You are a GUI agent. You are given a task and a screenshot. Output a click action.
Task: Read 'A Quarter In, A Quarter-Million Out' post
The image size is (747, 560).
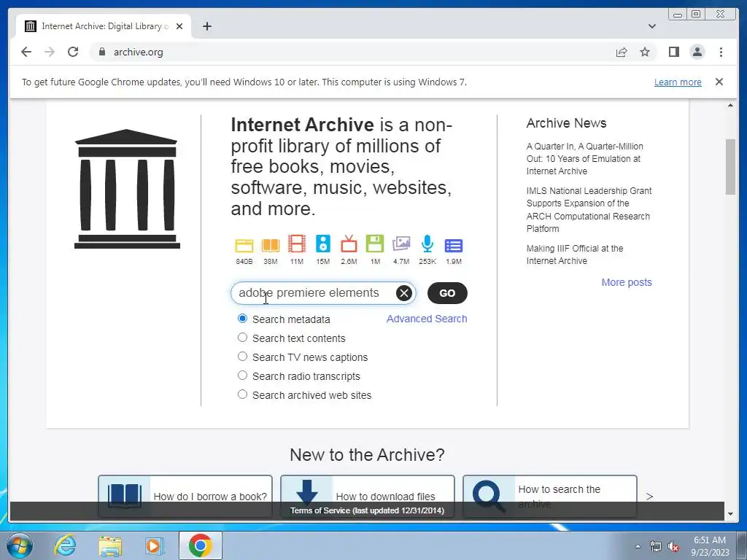[x=584, y=158]
